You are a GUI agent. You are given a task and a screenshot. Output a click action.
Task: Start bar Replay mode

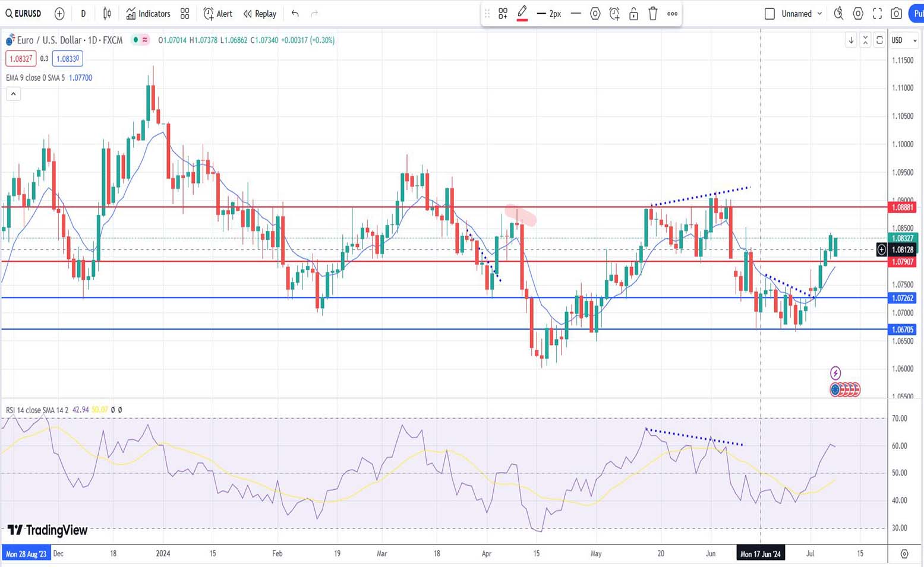pos(260,14)
